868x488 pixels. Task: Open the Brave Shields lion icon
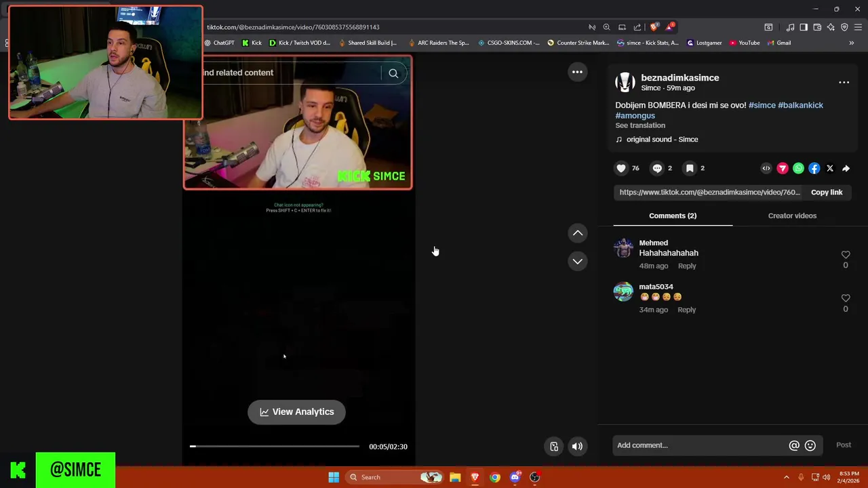[x=654, y=27]
